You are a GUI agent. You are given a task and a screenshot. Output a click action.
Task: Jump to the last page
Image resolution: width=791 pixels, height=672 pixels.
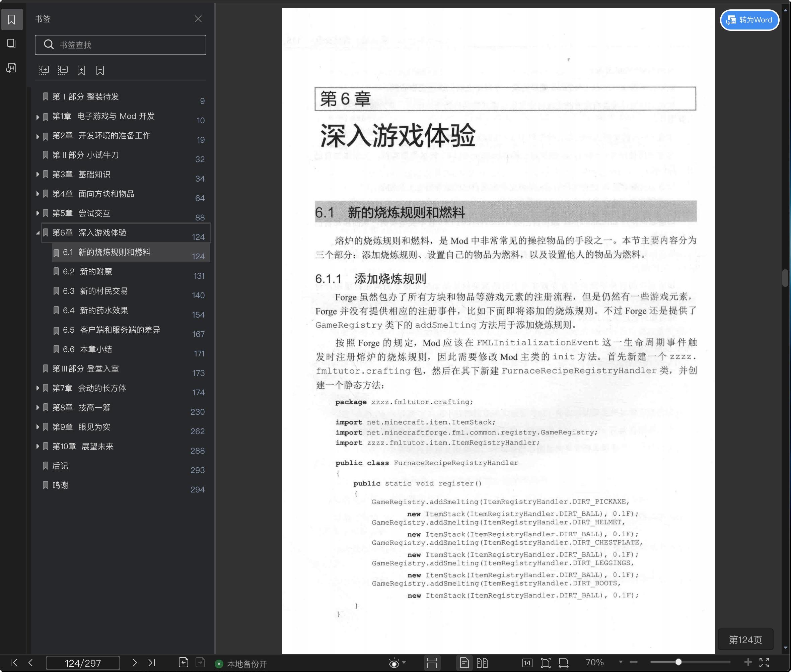click(152, 663)
